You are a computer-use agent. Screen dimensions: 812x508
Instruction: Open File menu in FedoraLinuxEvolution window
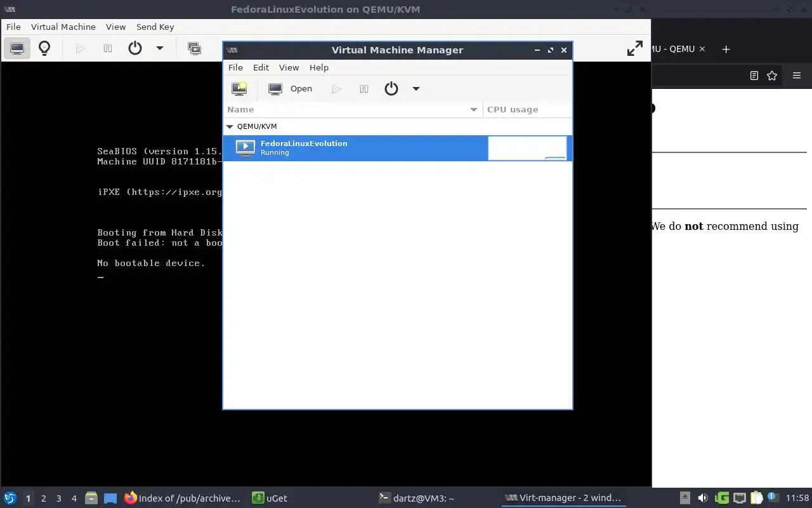(13, 27)
